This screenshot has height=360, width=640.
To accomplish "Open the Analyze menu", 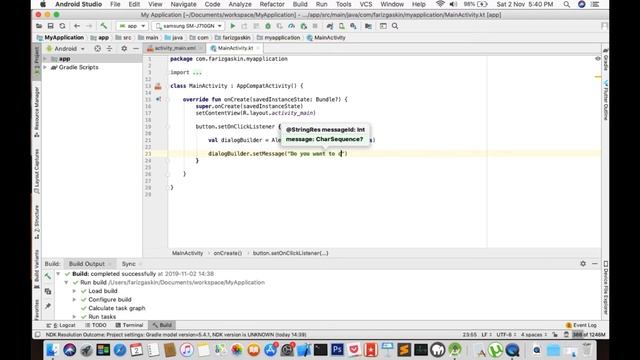I will (x=240, y=4).
